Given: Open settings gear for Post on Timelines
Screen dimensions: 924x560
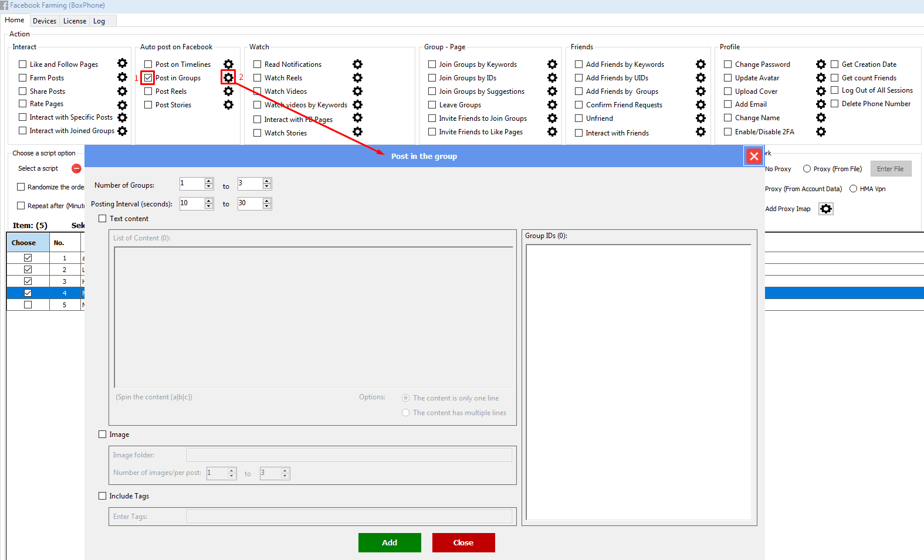Looking at the screenshot, I should pos(228,64).
